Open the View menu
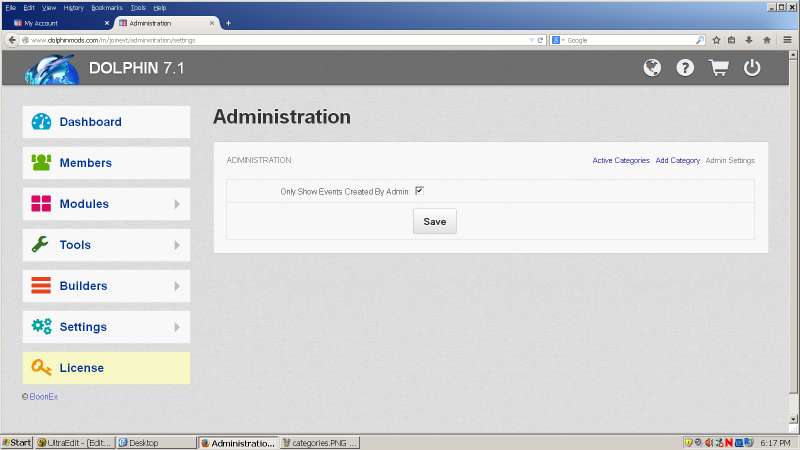The height and width of the screenshot is (450, 800). (49, 8)
